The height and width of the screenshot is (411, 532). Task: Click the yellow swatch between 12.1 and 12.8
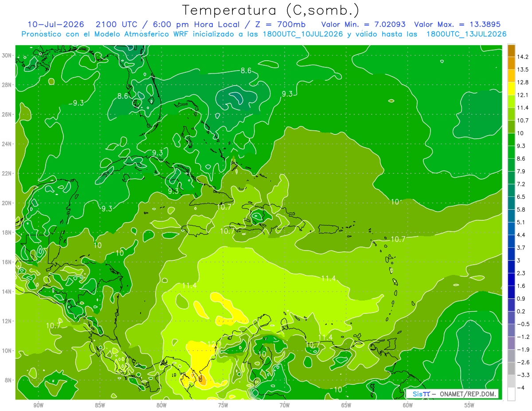(x=511, y=89)
